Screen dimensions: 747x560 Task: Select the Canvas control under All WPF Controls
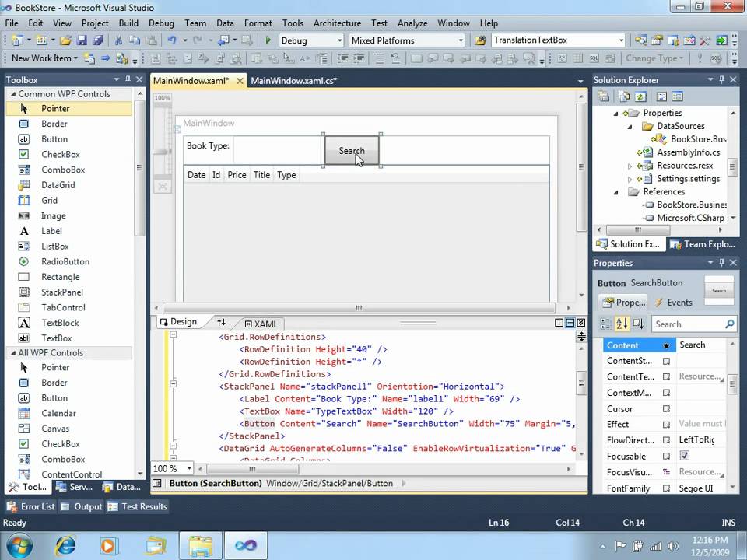[x=55, y=428]
